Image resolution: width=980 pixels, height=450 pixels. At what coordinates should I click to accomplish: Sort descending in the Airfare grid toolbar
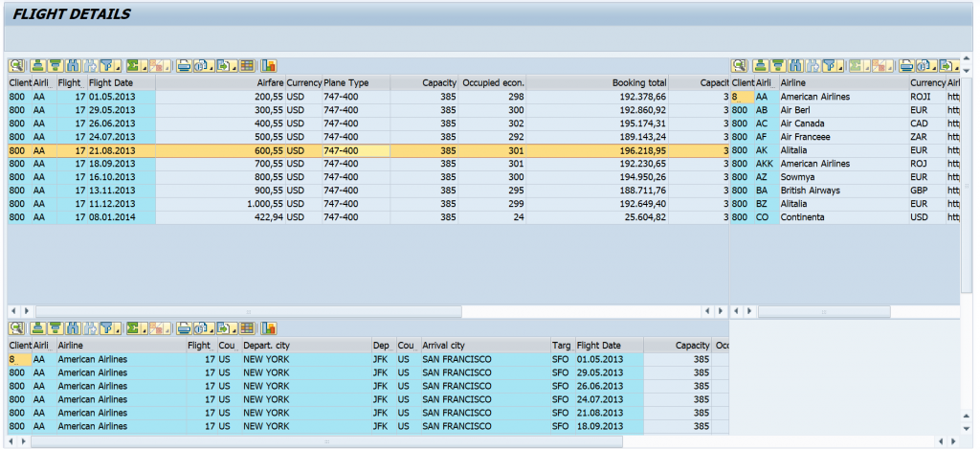coord(56,66)
